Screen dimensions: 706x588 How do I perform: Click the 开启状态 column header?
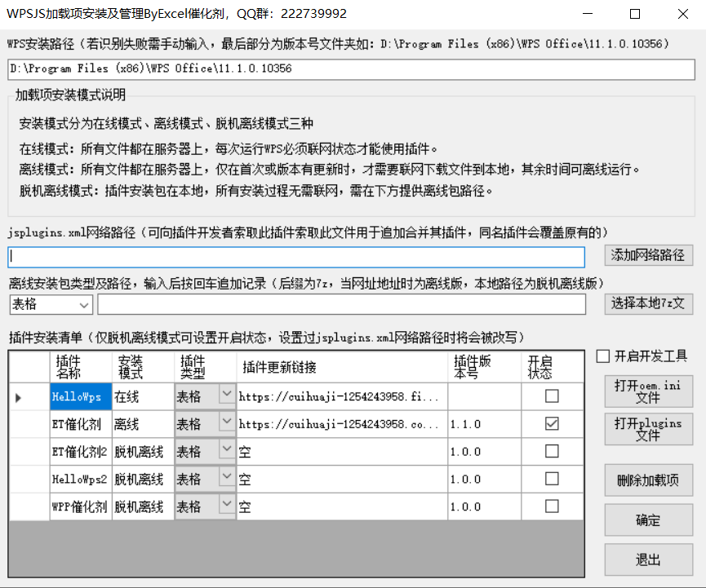pyautogui.click(x=553, y=367)
